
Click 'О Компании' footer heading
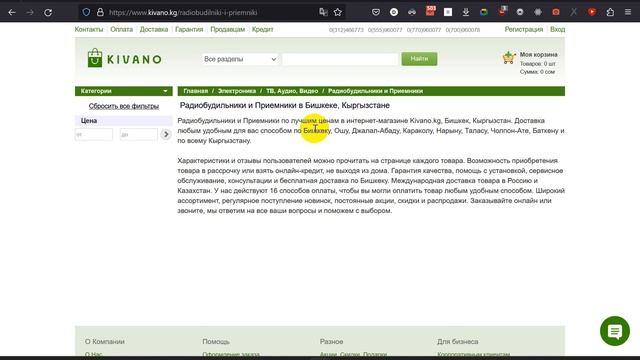coord(105,342)
